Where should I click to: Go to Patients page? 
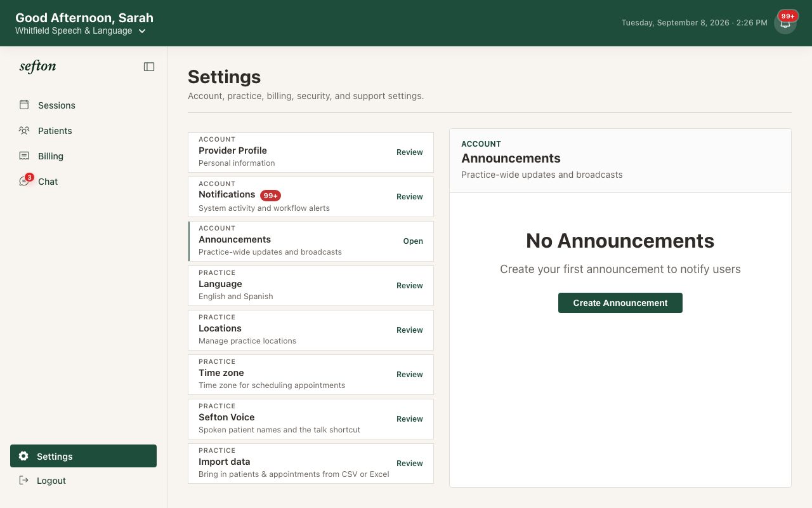[x=83, y=131]
